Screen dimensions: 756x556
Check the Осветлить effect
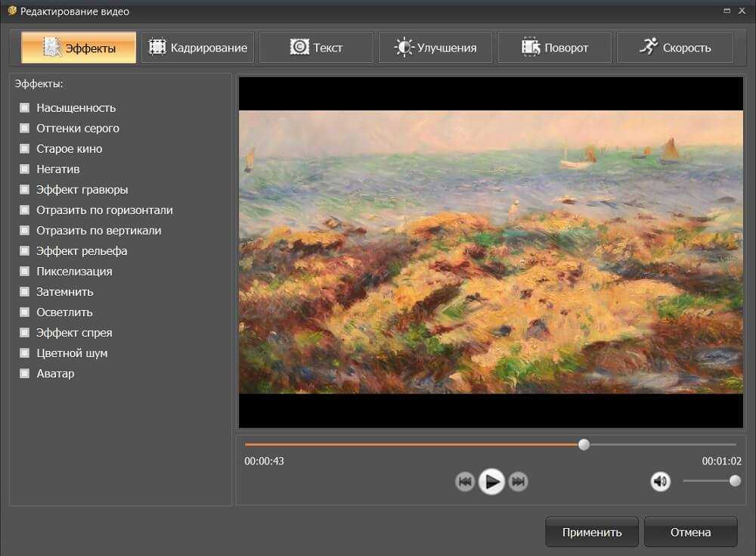tap(25, 312)
